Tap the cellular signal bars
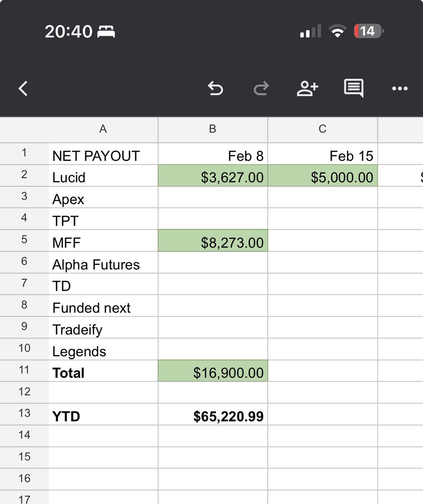Viewport: 423px width, 504px height. [310, 31]
